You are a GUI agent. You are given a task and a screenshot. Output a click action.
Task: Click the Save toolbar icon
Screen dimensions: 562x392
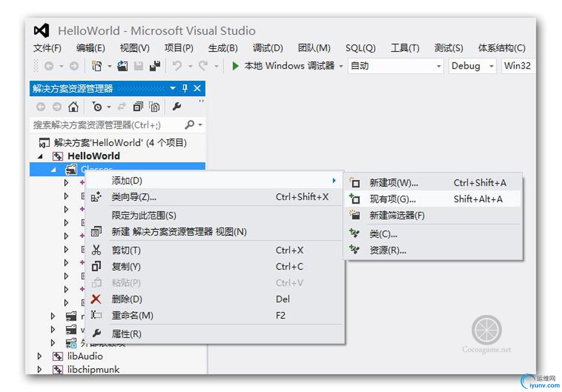(138, 66)
